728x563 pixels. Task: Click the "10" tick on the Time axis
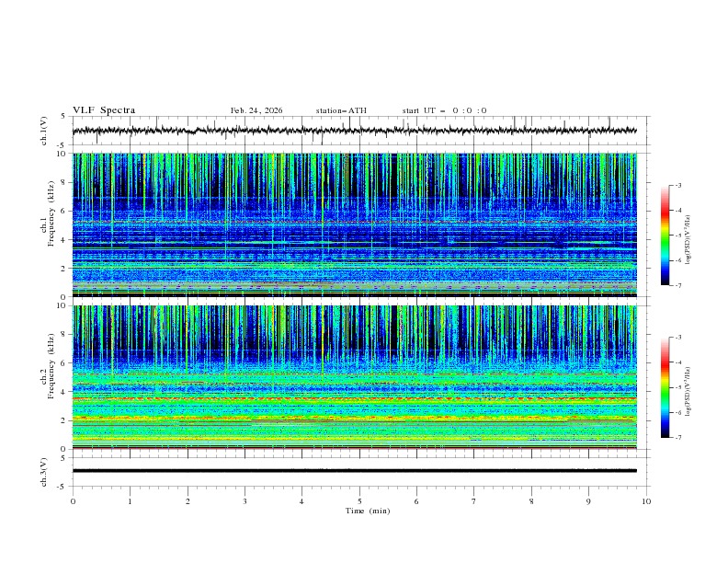(x=646, y=501)
